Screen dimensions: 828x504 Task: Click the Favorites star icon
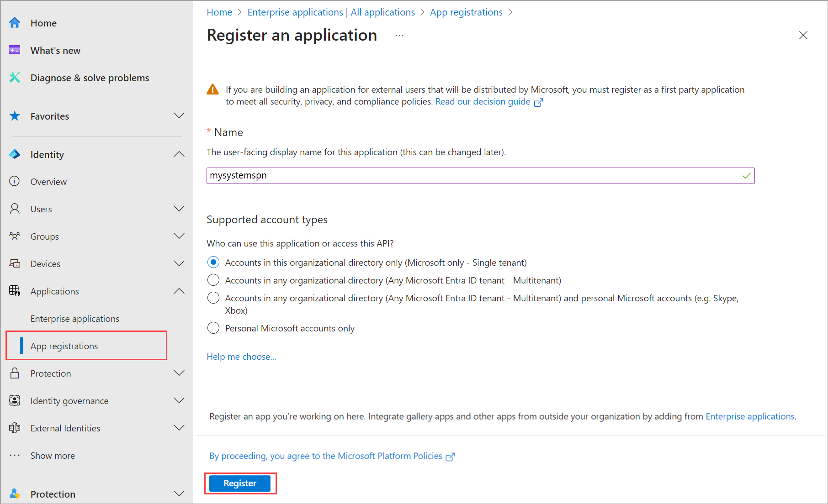(x=15, y=116)
